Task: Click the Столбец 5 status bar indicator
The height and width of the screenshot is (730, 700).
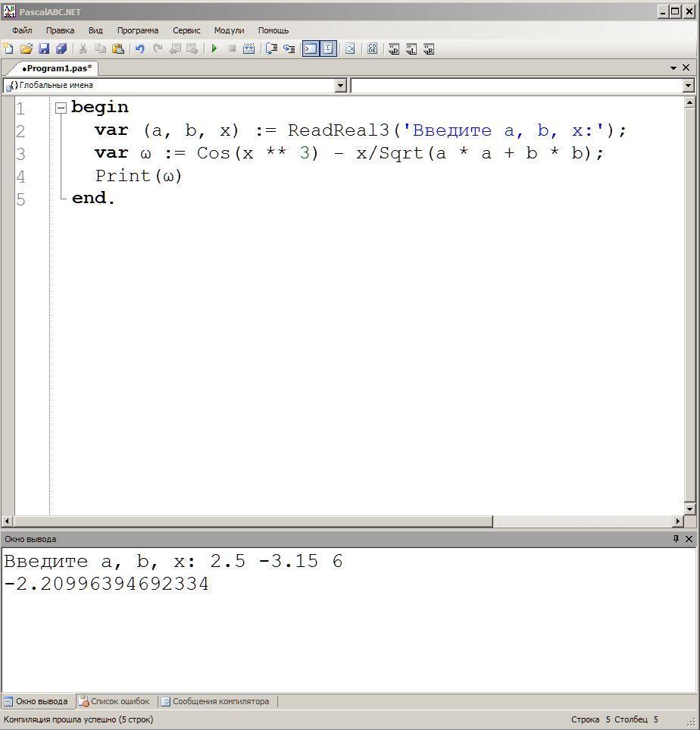Action: pyautogui.click(x=636, y=719)
